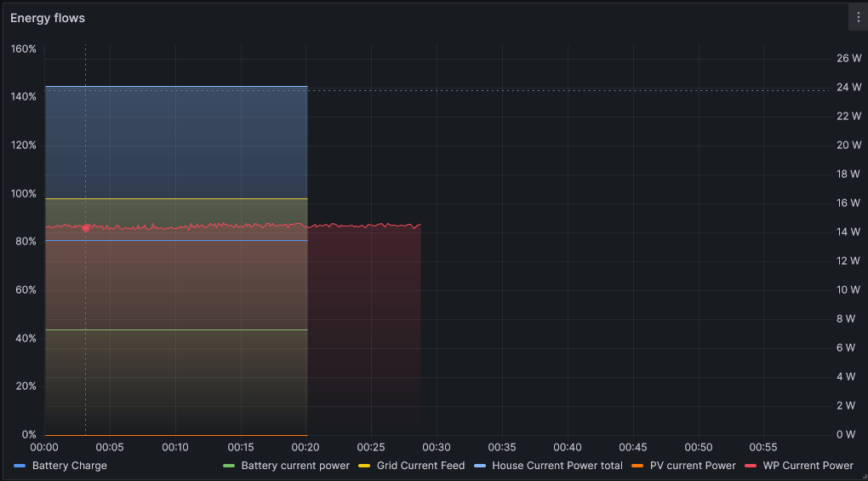Click Grid Current Feed yellow swatch
Screen dimensions: 868x481
[363, 466]
